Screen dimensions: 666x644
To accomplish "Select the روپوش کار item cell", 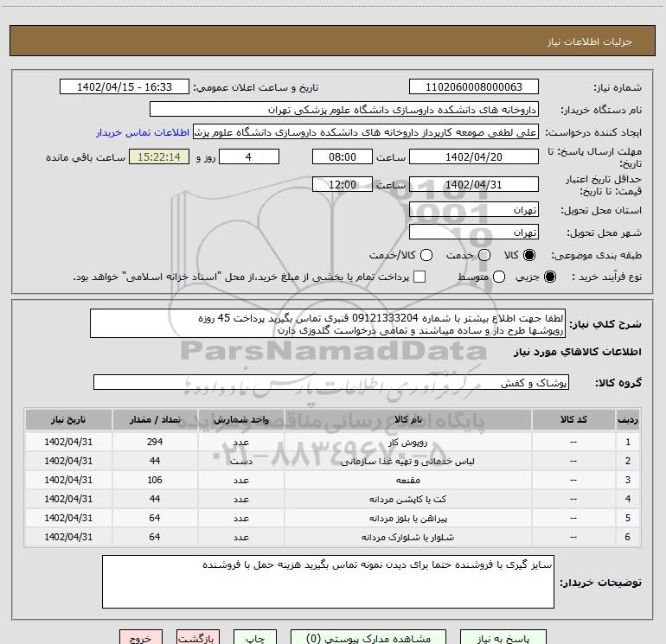I will [407, 442].
